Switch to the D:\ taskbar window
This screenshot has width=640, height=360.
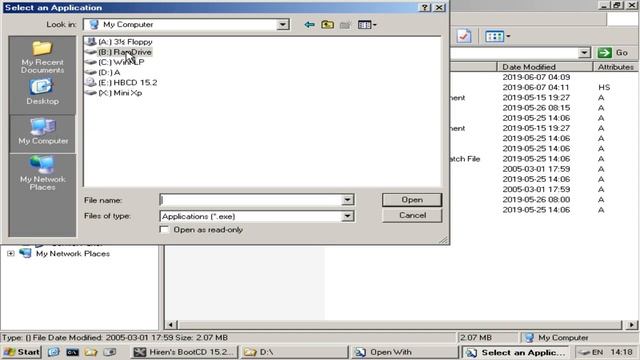294,352
